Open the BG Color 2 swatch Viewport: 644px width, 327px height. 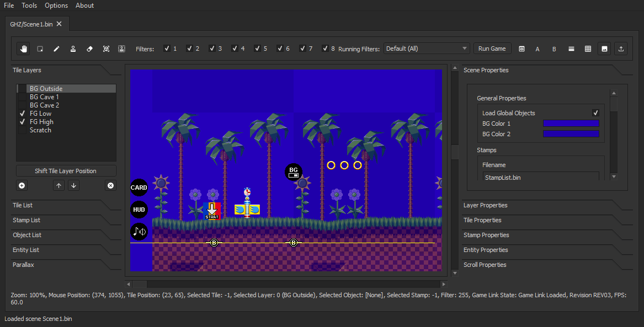point(571,134)
